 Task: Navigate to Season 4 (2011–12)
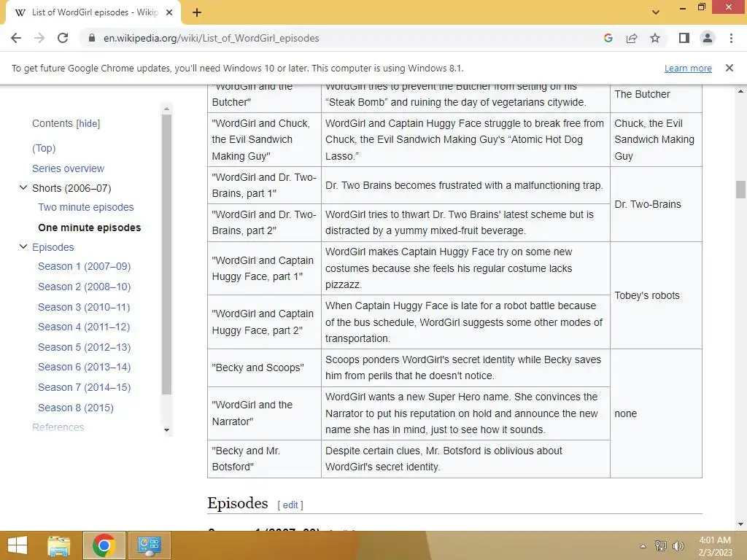tap(84, 327)
